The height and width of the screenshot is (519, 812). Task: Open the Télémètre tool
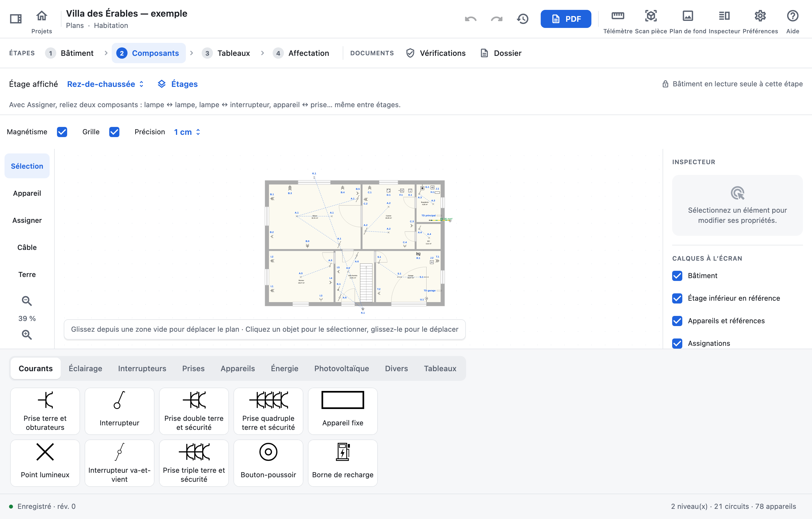click(x=618, y=22)
